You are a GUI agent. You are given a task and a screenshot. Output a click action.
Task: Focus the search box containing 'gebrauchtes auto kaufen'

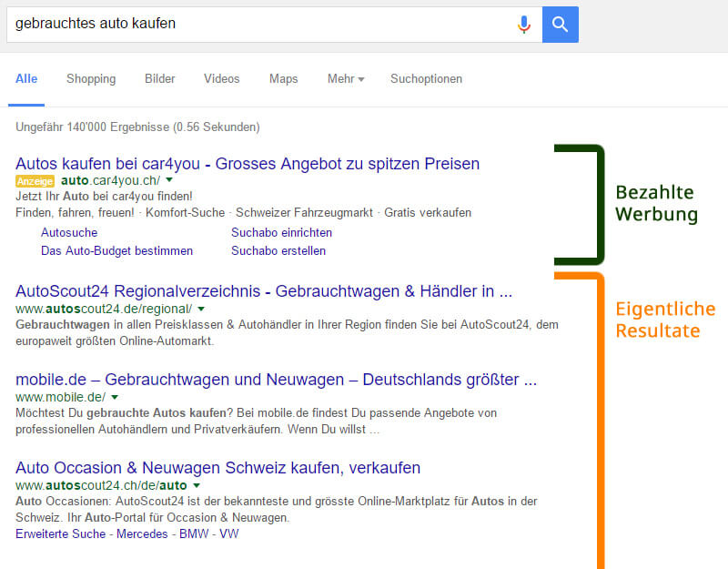tap(275, 25)
